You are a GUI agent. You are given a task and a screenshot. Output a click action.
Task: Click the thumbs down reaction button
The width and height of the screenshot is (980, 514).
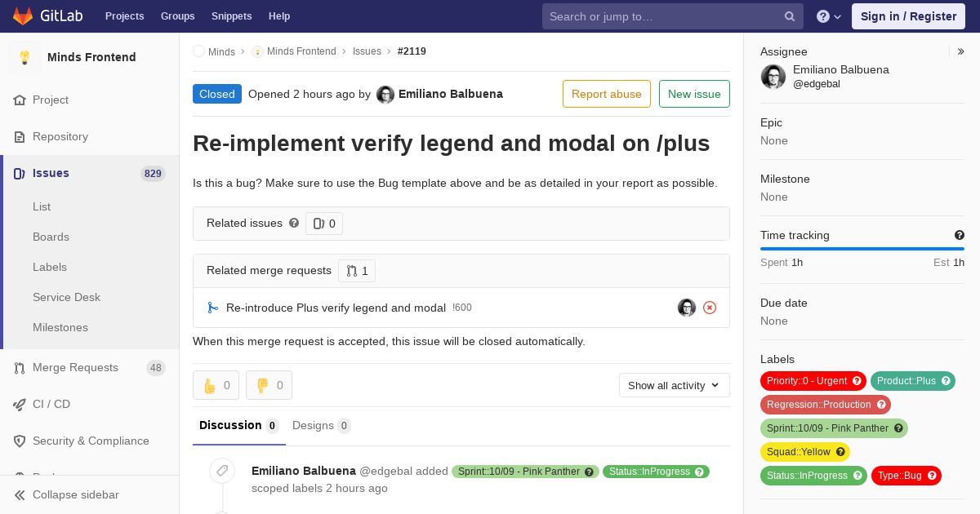[269, 385]
